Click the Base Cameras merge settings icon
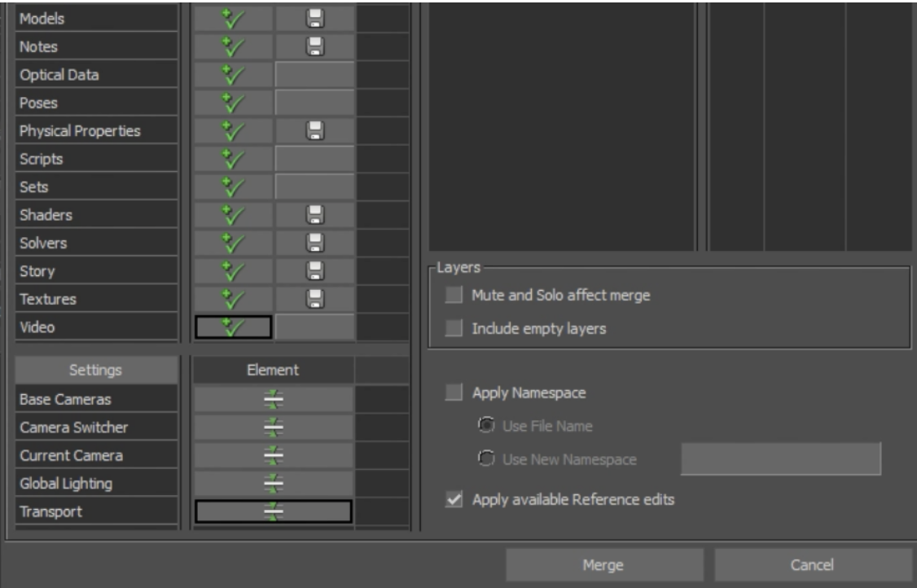The width and height of the screenshot is (917, 588). 273,400
